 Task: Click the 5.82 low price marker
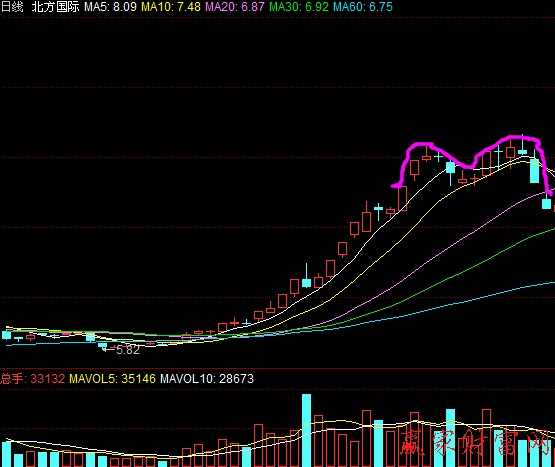click(128, 350)
